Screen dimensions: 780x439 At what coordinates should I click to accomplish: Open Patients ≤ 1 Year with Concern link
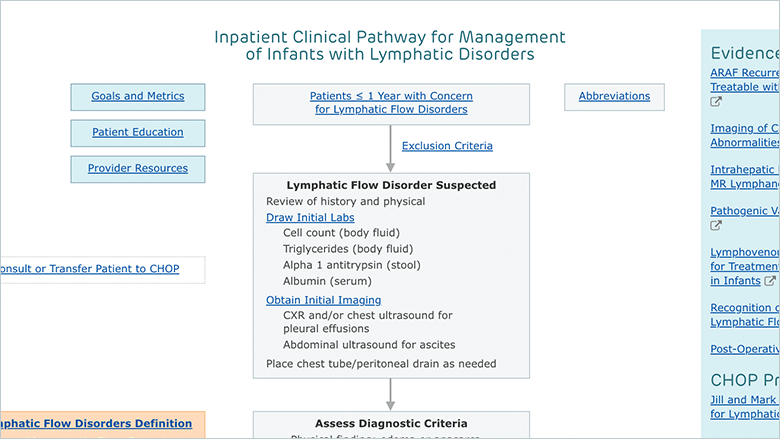[391, 102]
